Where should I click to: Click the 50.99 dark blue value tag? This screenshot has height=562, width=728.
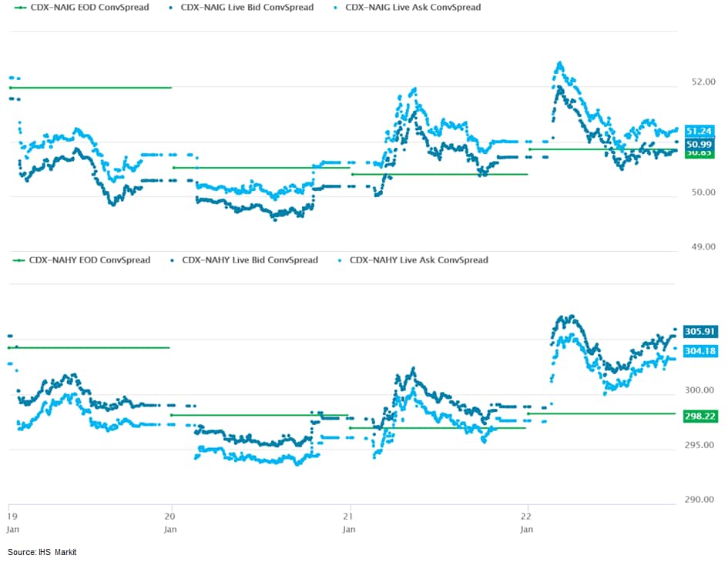tap(698, 144)
